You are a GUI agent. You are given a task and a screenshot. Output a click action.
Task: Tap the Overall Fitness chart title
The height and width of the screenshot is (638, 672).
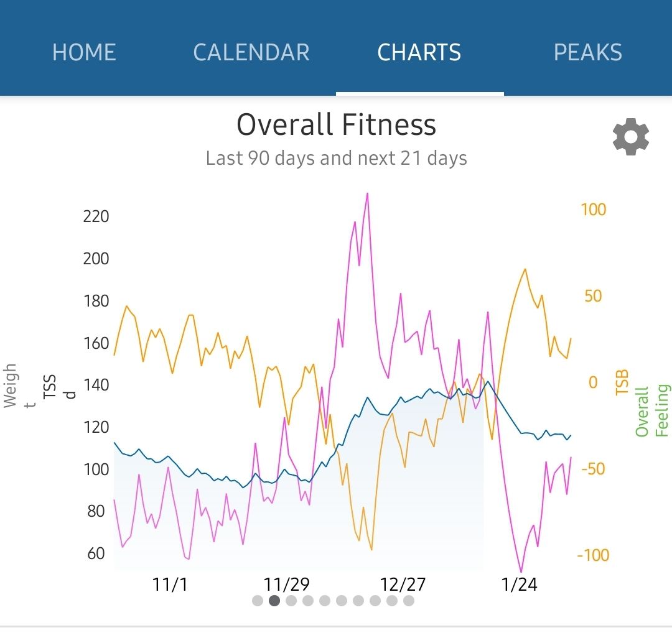click(x=336, y=124)
